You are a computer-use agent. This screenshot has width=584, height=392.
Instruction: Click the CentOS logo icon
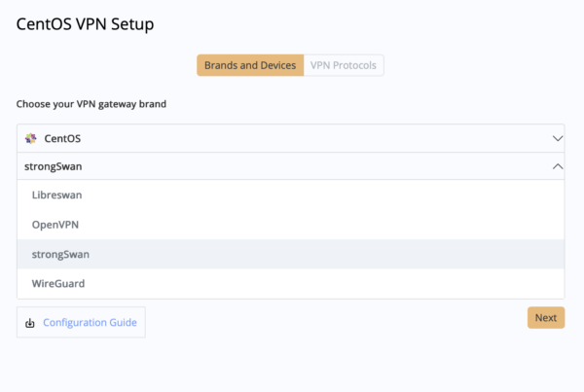pyautogui.click(x=30, y=138)
